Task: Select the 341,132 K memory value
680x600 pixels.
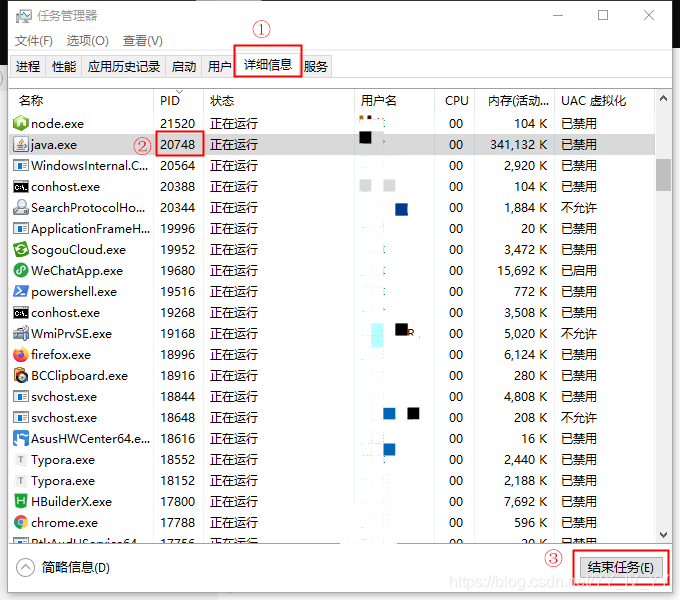Action: pyautogui.click(x=519, y=144)
